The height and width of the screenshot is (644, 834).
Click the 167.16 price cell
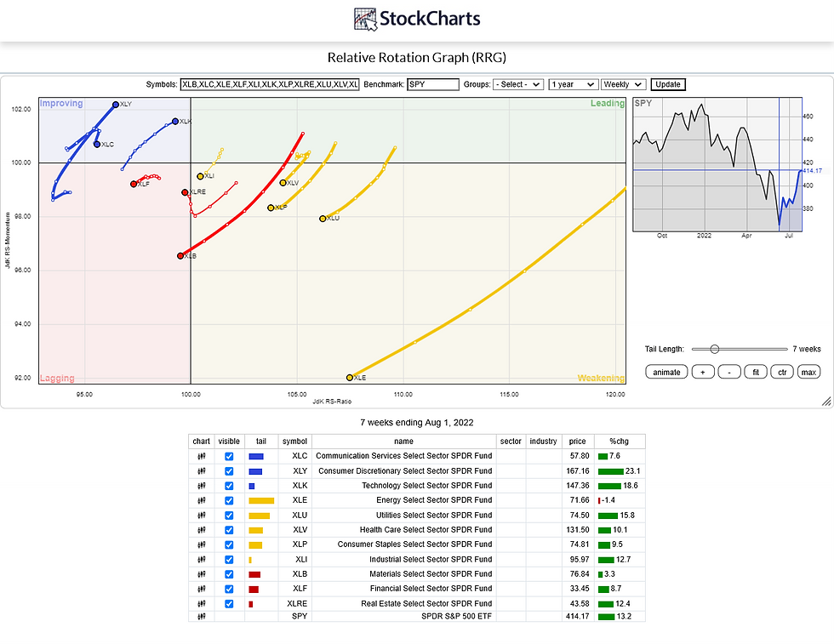coord(578,471)
